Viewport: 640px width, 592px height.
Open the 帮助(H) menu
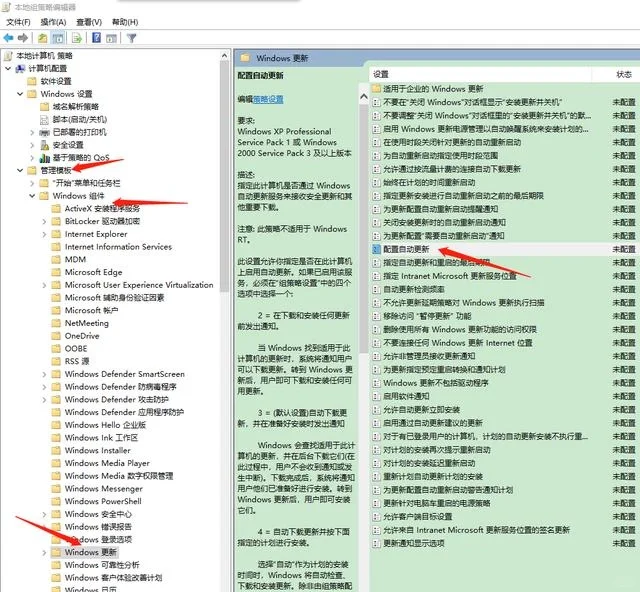pyautogui.click(x=125, y=22)
